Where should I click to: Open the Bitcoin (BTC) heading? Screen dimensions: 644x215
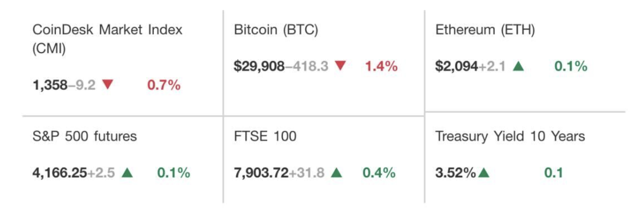[276, 30]
